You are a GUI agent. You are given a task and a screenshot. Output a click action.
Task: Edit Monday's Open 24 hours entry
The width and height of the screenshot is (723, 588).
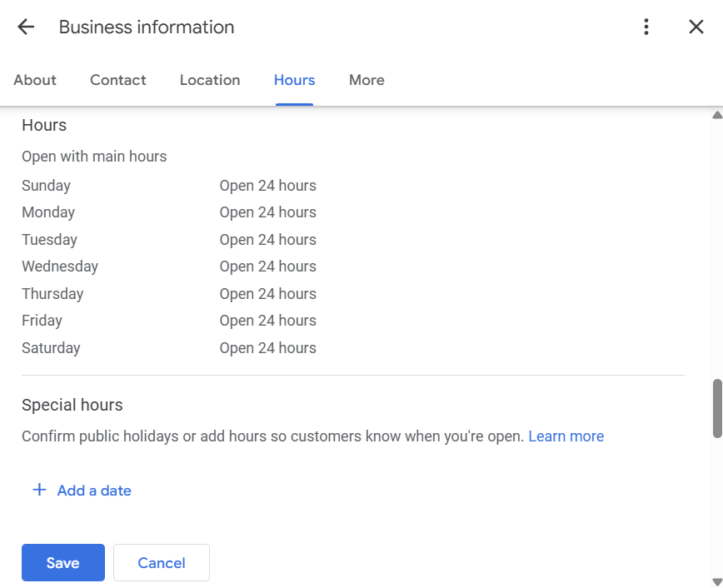(267, 212)
